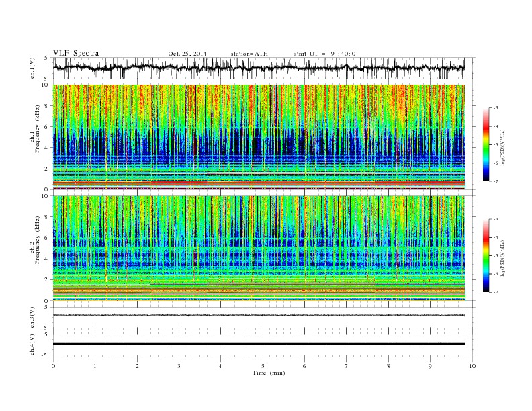Select the date text "Oct. 25, 2014"
The width and height of the screenshot is (532, 411).
tap(187, 54)
